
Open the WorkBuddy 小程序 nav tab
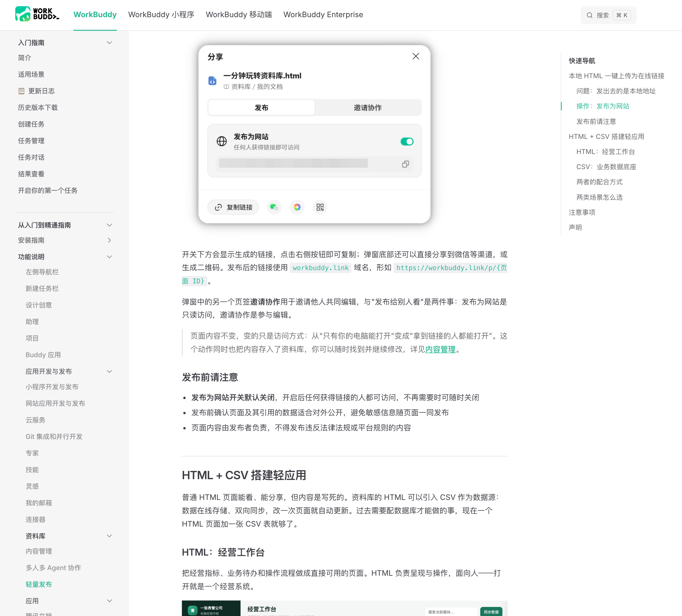tap(161, 15)
